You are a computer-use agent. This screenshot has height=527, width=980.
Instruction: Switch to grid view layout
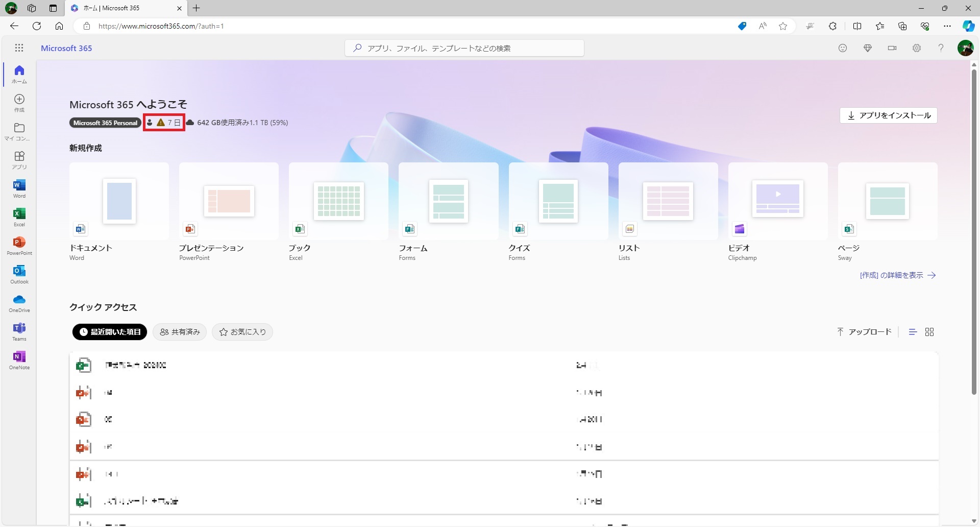929,332
